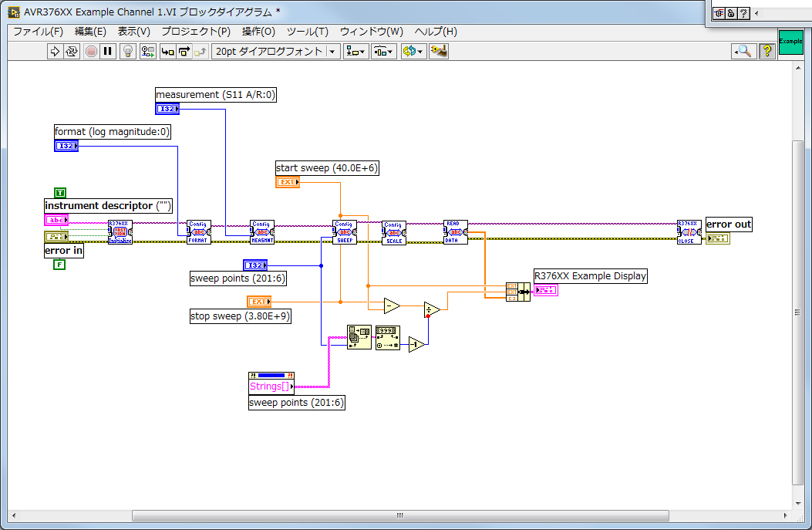Click the green Example VI icon
The width and height of the screenshot is (812, 530).
tap(790, 42)
